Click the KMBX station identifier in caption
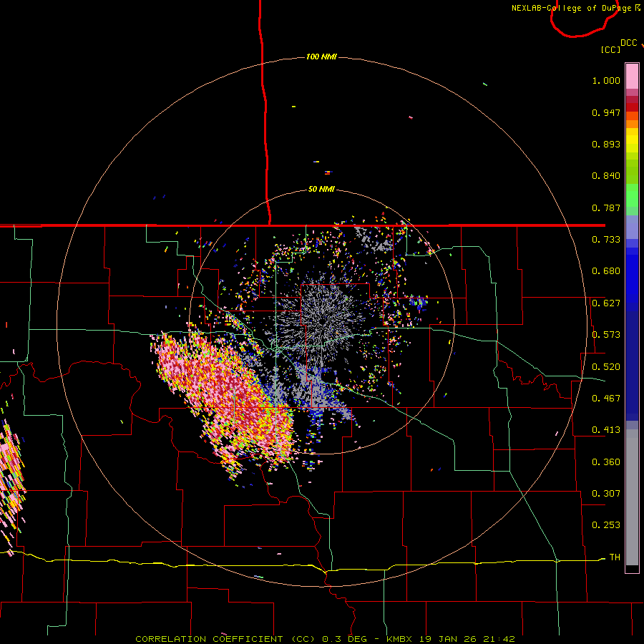Screen dimensions: 644x644 (401, 639)
